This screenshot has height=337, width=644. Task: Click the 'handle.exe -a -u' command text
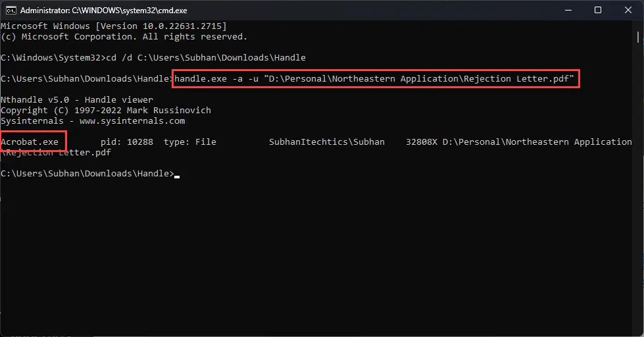(216, 78)
